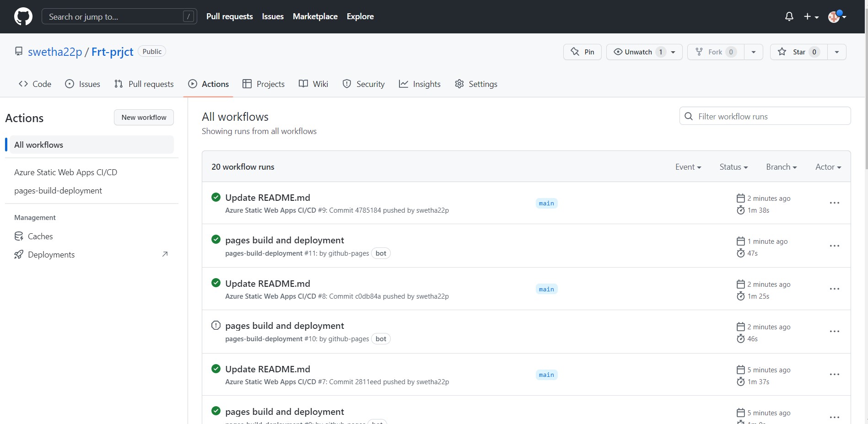Open the Status filter dropdown
The width and height of the screenshot is (868, 424).
pos(733,166)
